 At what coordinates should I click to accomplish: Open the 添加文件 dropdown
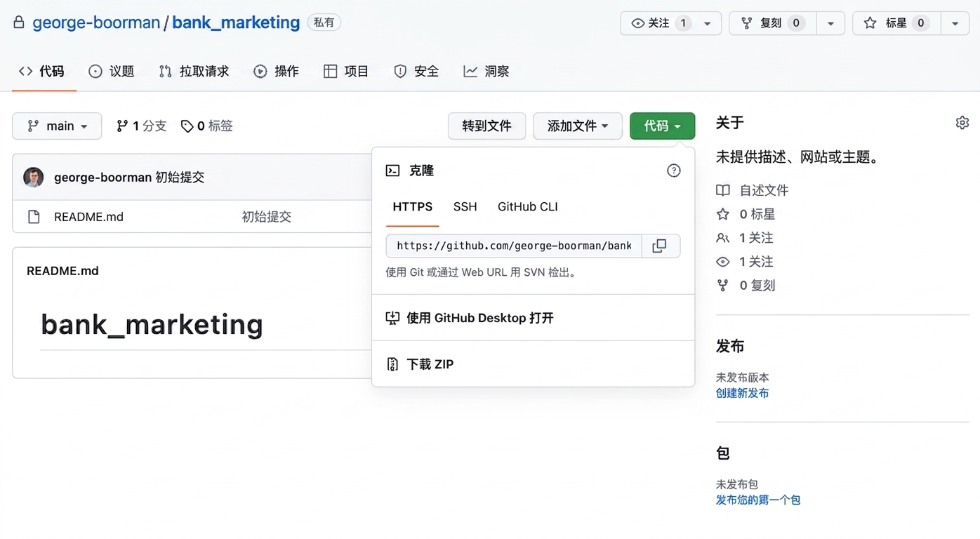[x=578, y=126]
